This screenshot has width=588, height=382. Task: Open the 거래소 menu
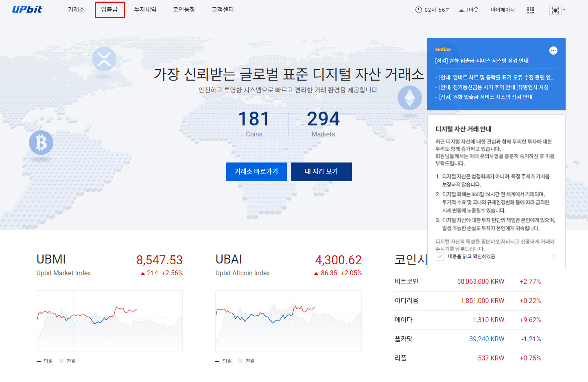[76, 9]
